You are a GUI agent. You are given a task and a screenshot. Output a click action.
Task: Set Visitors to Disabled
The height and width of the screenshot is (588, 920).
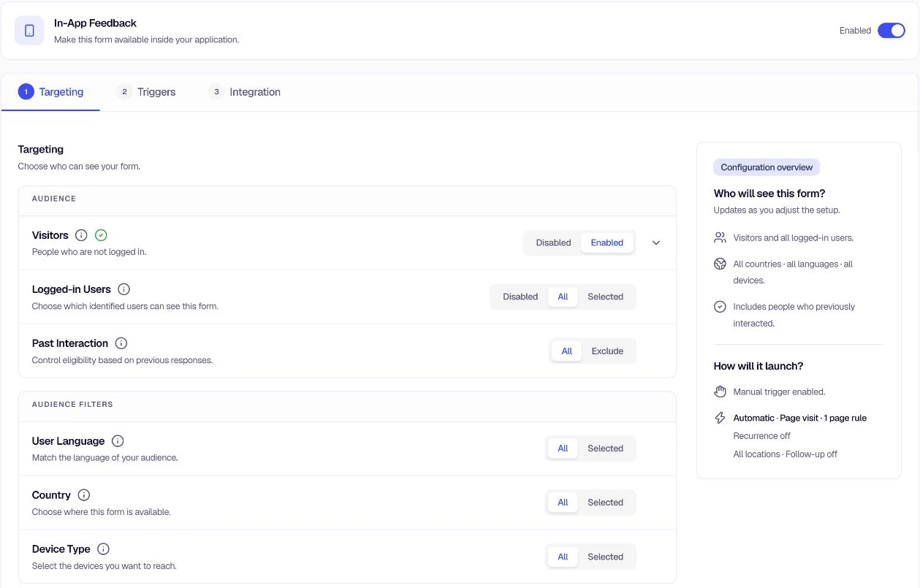pos(553,243)
